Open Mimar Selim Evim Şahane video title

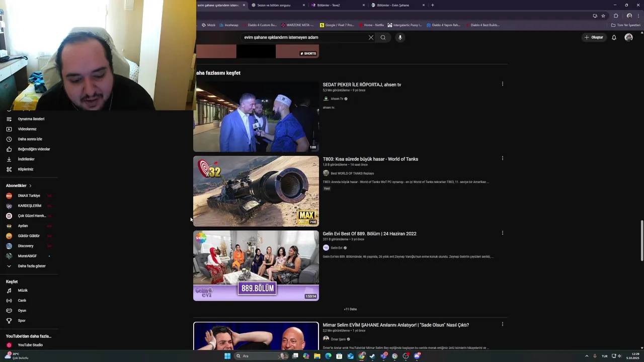pyautogui.click(x=396, y=325)
